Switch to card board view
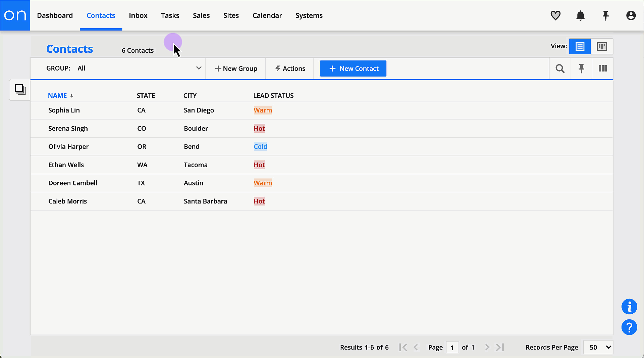The height and width of the screenshot is (358, 644). 602,46
